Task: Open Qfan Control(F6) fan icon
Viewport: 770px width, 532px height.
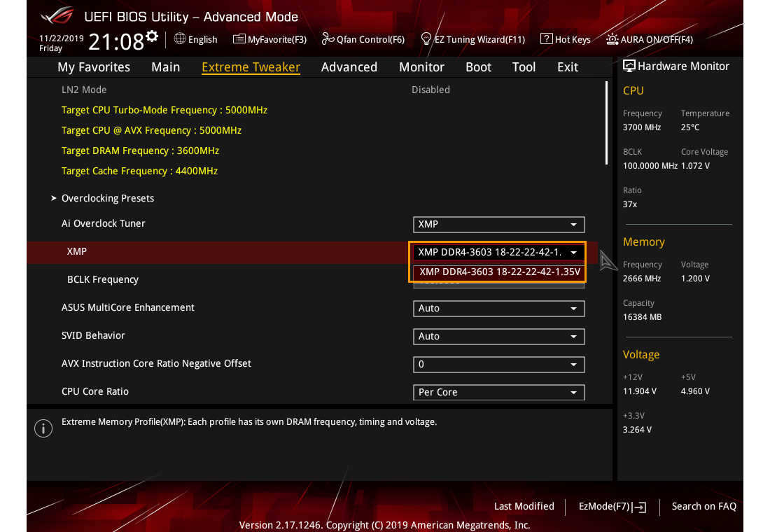Action: [328, 38]
